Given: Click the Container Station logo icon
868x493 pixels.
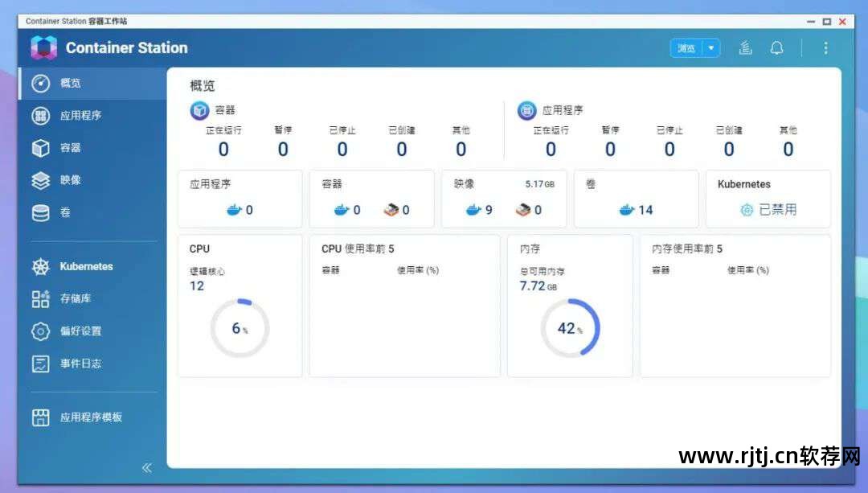Looking at the screenshot, I should click(43, 47).
